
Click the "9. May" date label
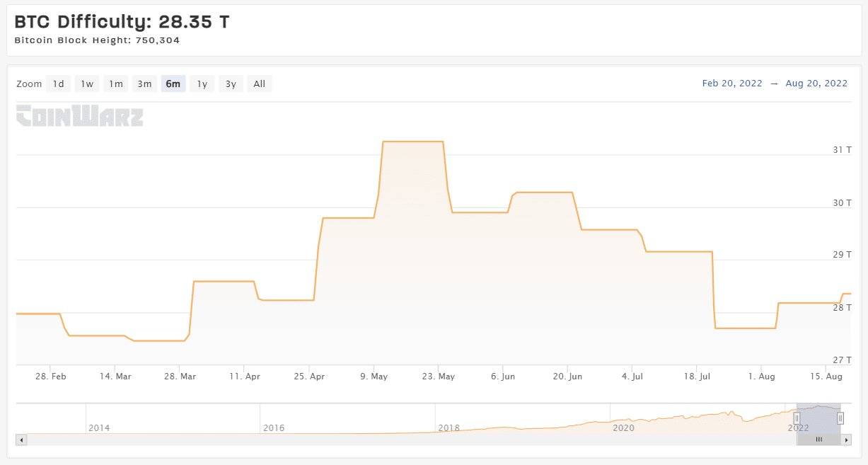pos(374,377)
